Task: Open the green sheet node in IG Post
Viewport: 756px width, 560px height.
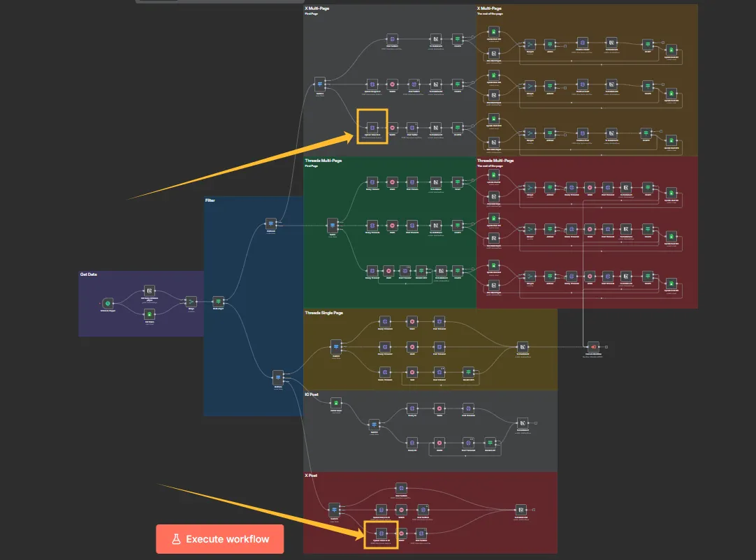Action: [336, 403]
